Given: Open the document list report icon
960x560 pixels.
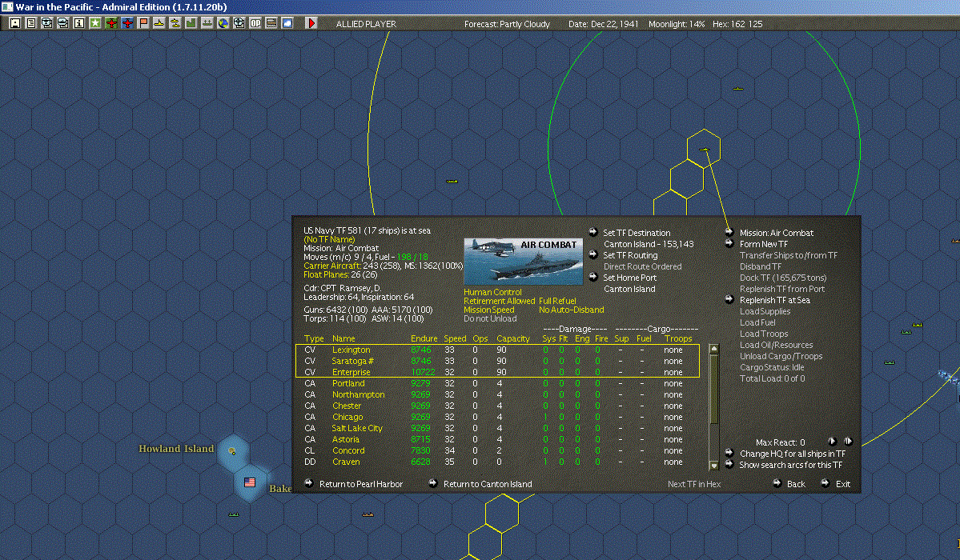Looking at the screenshot, I should point(31,23).
